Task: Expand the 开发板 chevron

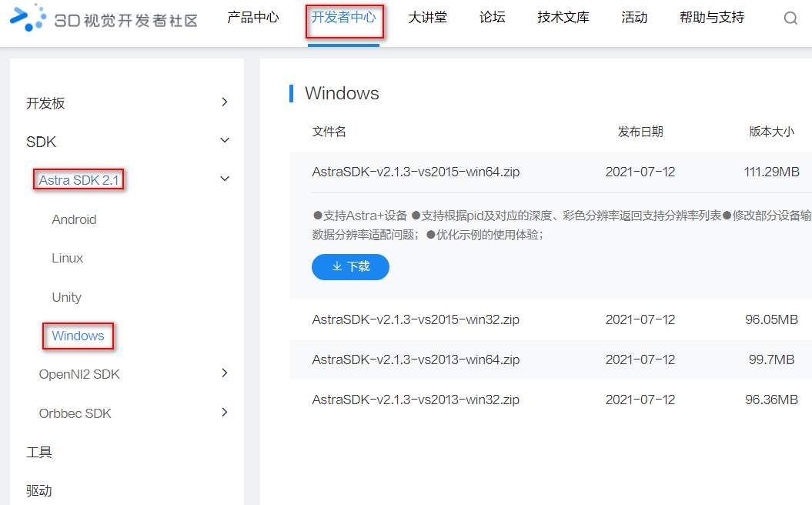Action: (x=225, y=102)
